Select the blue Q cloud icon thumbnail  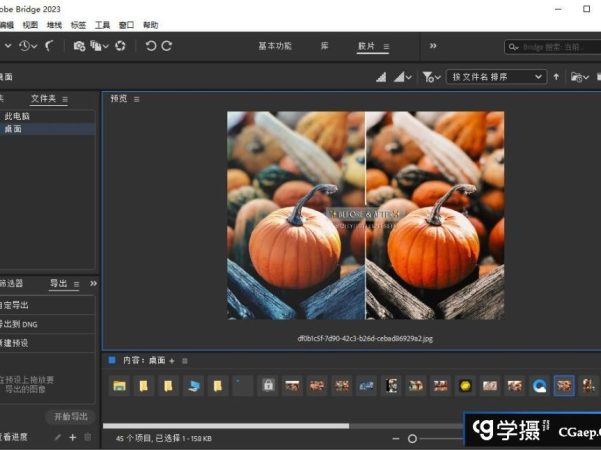tap(540, 386)
